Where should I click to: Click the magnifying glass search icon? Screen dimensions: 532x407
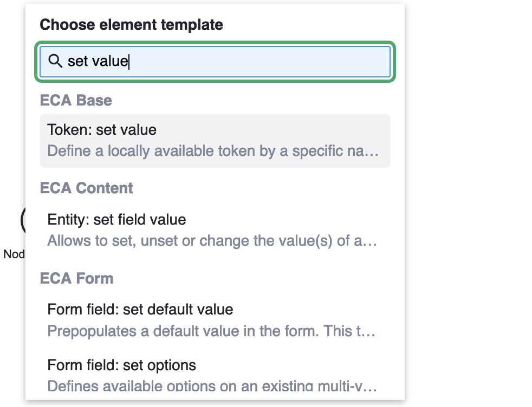(55, 61)
